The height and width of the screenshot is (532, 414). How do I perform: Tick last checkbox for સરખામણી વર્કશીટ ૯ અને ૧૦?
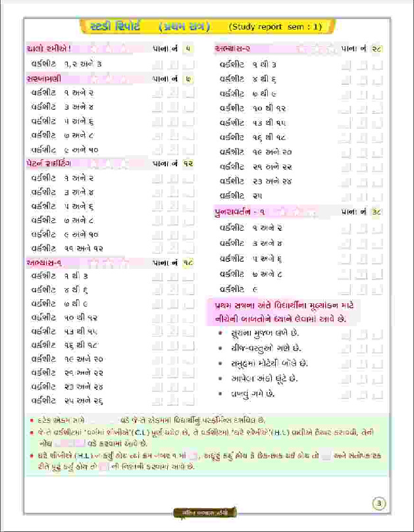coord(189,149)
